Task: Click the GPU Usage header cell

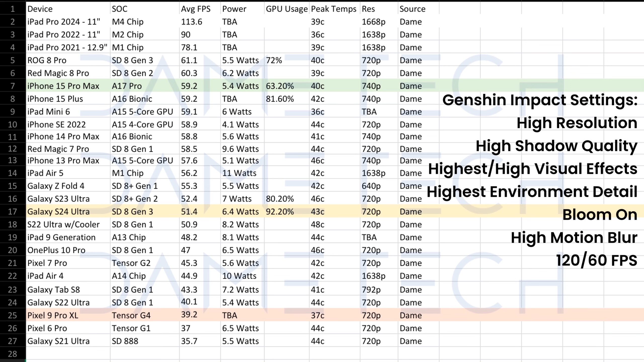Action: (x=287, y=9)
